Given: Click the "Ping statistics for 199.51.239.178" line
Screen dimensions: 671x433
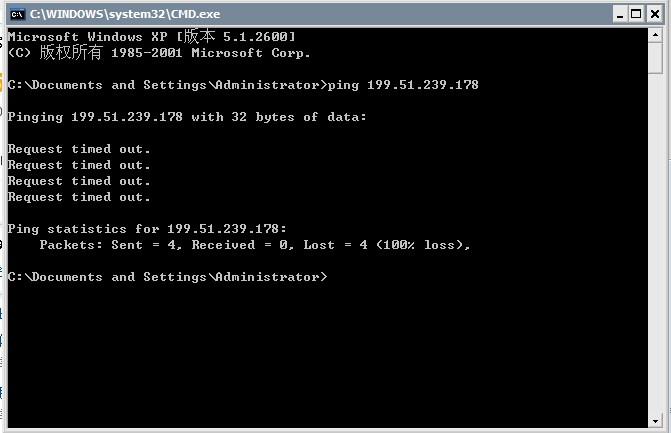Looking at the screenshot, I should (x=147, y=229).
